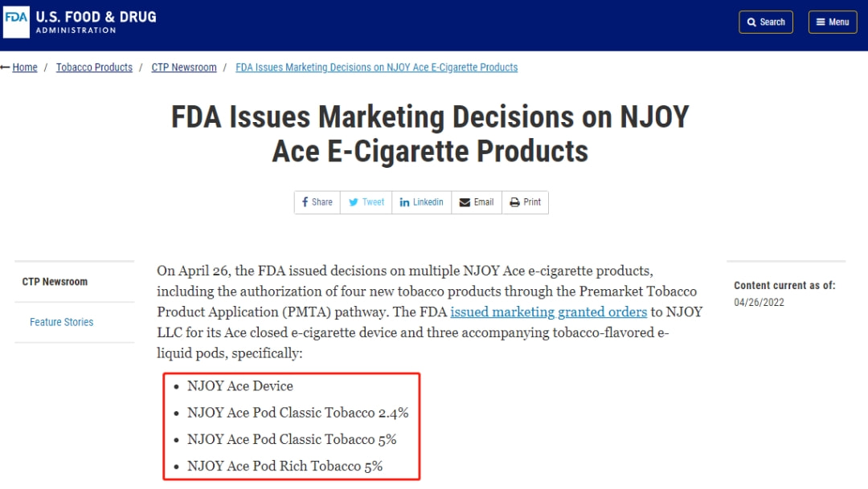
Task: Share the article on Facebook
Action: tap(317, 202)
